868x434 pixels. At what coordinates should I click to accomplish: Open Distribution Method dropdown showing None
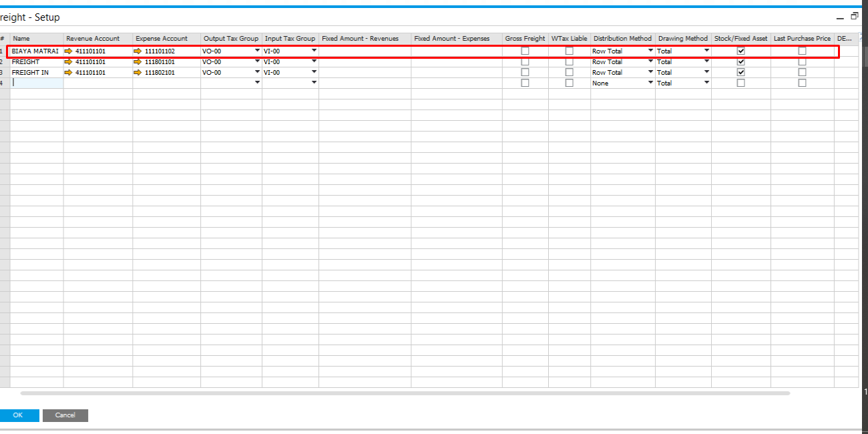[x=650, y=82]
